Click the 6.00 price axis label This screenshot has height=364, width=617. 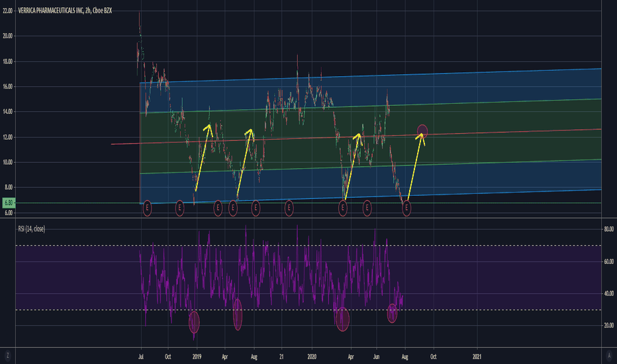[x=8, y=212]
